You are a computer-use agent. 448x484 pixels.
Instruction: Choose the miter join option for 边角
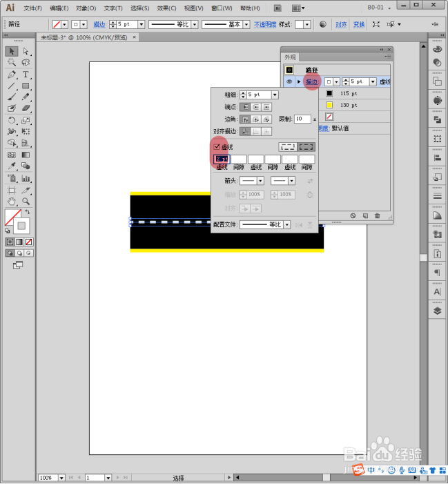pyautogui.click(x=245, y=119)
